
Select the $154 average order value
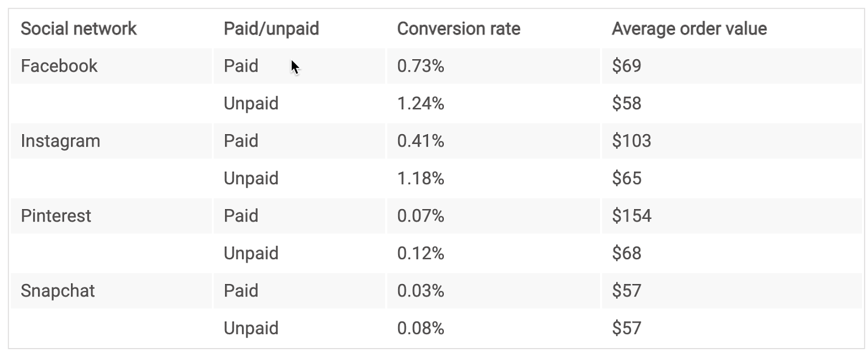(631, 216)
